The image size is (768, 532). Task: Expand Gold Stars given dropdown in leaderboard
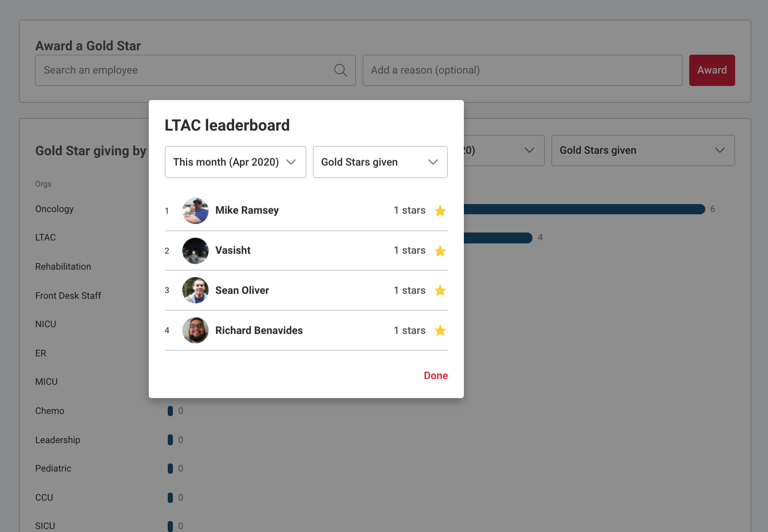[x=380, y=162]
